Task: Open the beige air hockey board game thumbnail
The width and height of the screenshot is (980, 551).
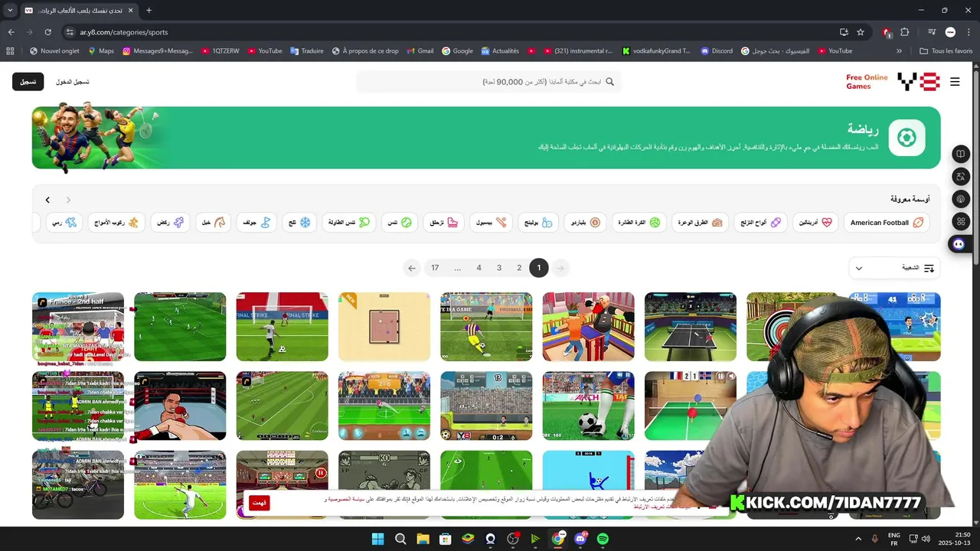Action: tap(384, 327)
